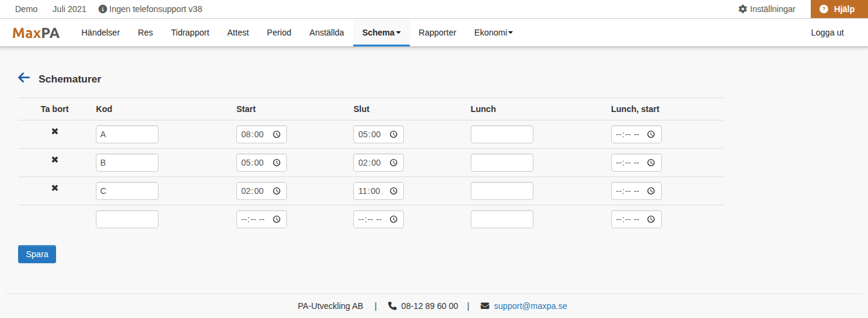Click PA-Utveckling AB text in footer
868x318 pixels.
click(330, 306)
